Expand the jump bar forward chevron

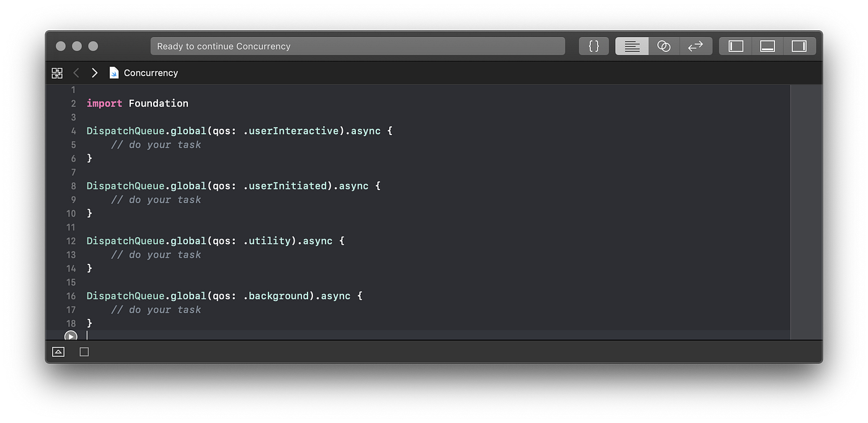(x=94, y=72)
